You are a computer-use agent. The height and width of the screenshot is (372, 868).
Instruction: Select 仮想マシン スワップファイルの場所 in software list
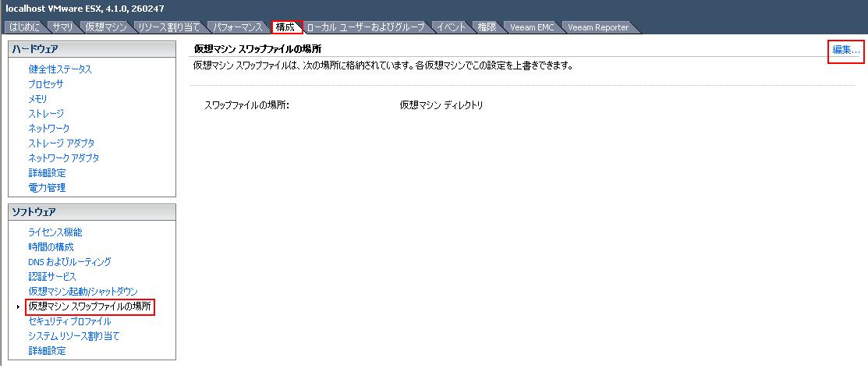click(x=90, y=306)
